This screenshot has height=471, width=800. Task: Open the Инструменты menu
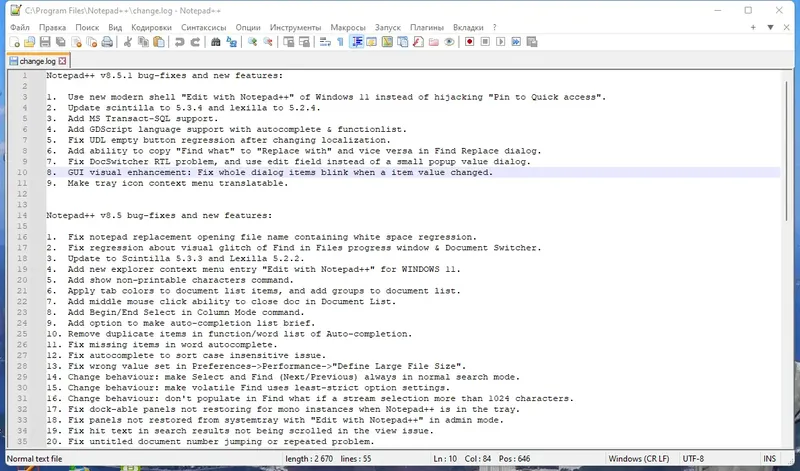point(295,27)
